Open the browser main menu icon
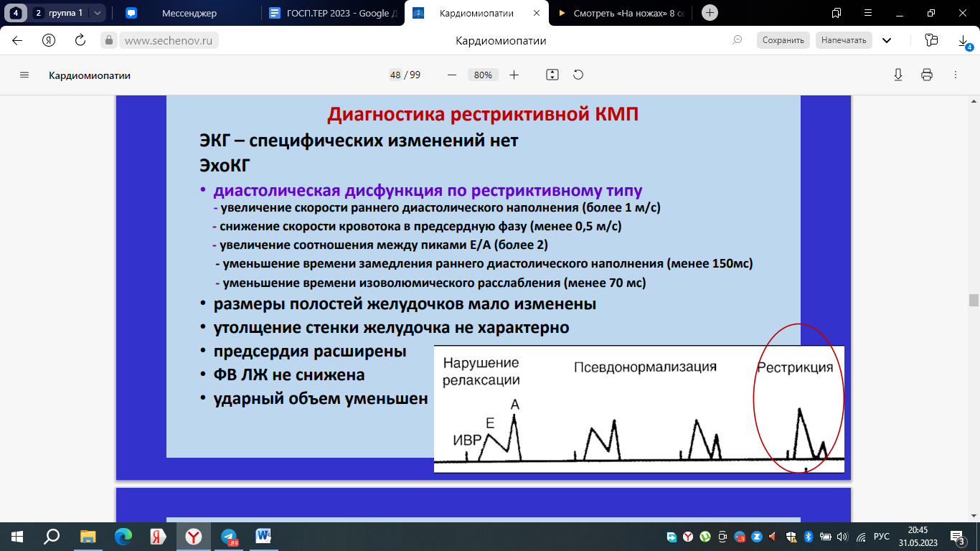The width and height of the screenshot is (980, 551). click(x=867, y=12)
